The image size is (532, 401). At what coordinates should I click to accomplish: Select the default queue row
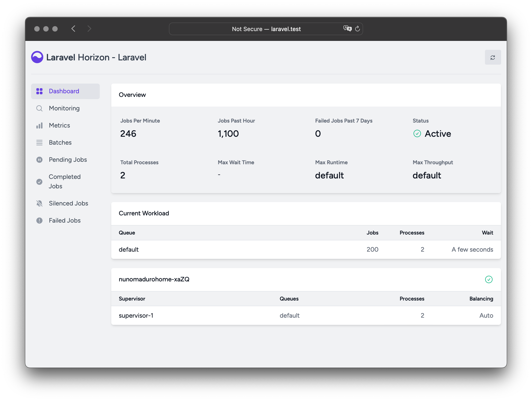click(x=306, y=249)
